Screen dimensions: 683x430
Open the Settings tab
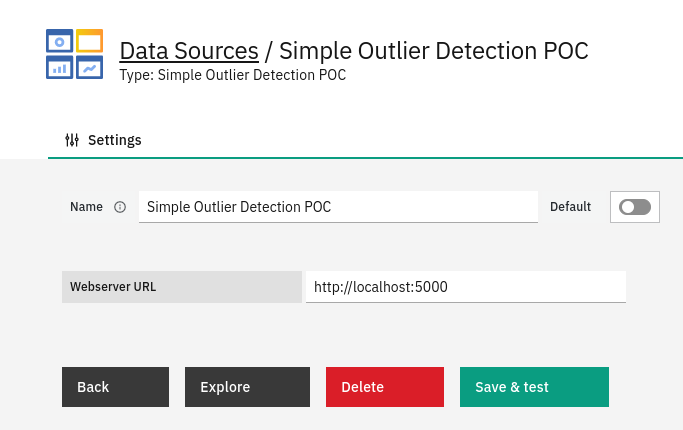103,140
